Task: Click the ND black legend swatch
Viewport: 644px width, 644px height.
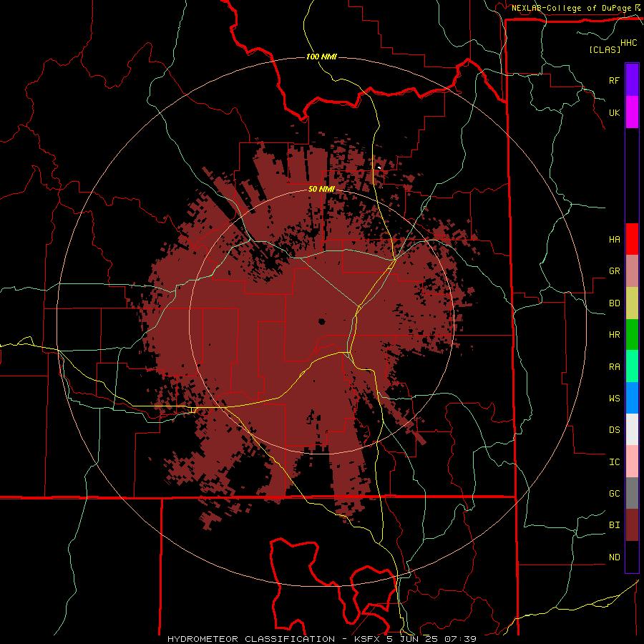Action: [632, 557]
